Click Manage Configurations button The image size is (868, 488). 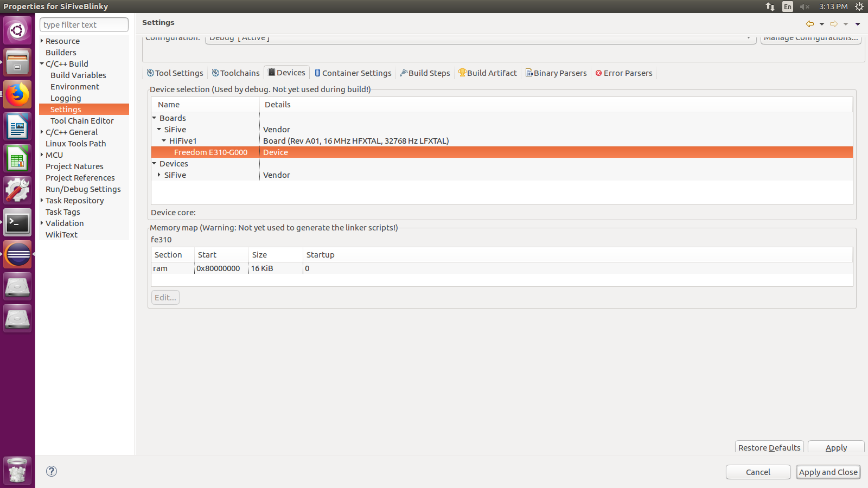click(x=811, y=38)
